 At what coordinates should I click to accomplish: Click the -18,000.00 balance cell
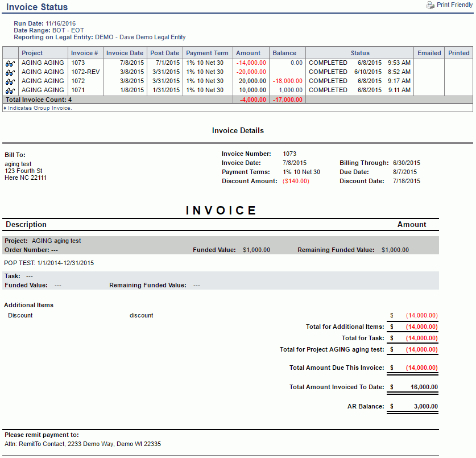(x=287, y=81)
